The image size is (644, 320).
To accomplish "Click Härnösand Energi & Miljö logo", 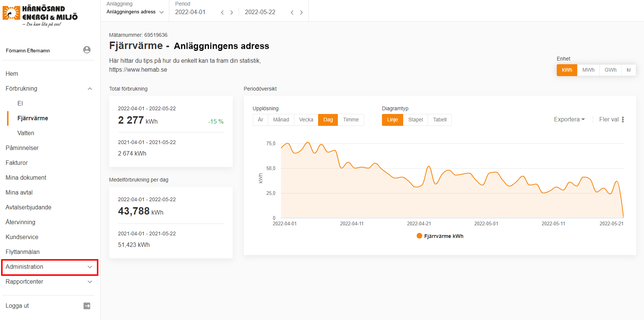I will pos(40,16).
